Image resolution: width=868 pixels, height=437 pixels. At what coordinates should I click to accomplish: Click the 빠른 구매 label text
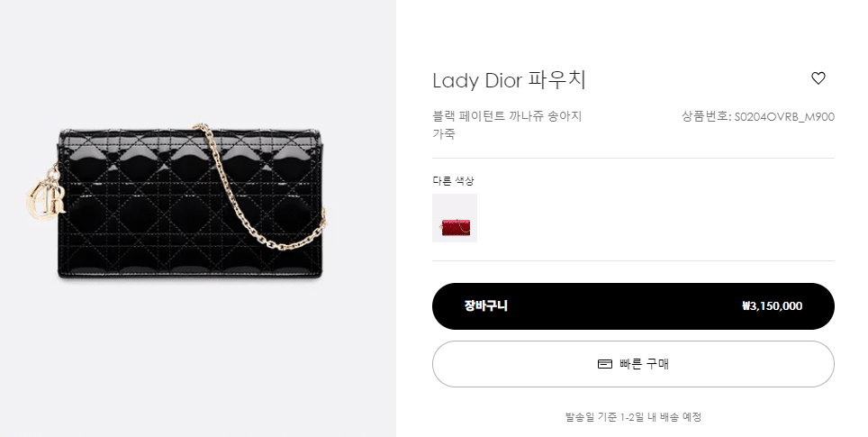pos(645,364)
